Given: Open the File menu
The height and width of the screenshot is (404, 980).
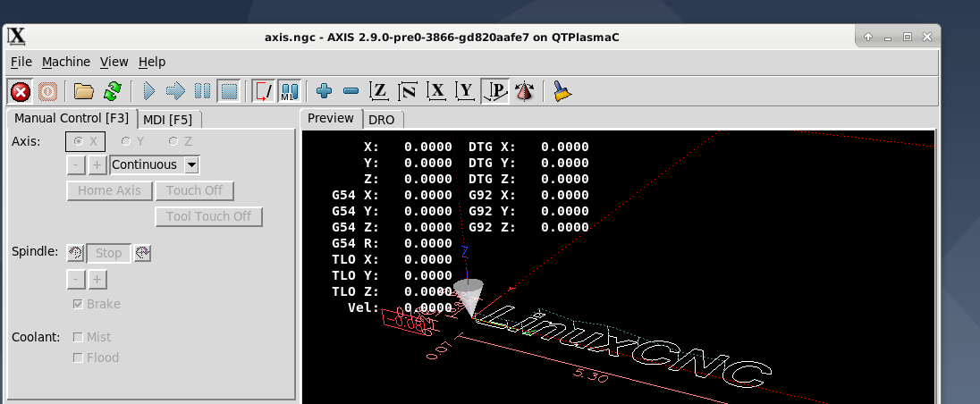Looking at the screenshot, I should pos(21,62).
